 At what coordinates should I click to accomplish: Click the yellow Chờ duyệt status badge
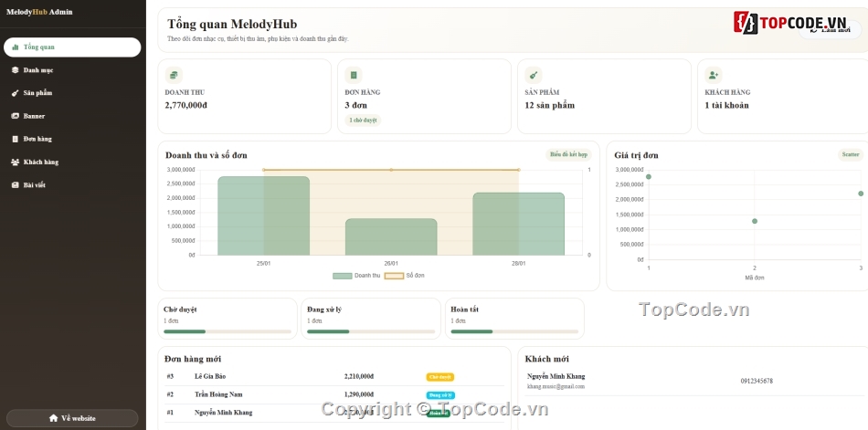click(x=440, y=377)
